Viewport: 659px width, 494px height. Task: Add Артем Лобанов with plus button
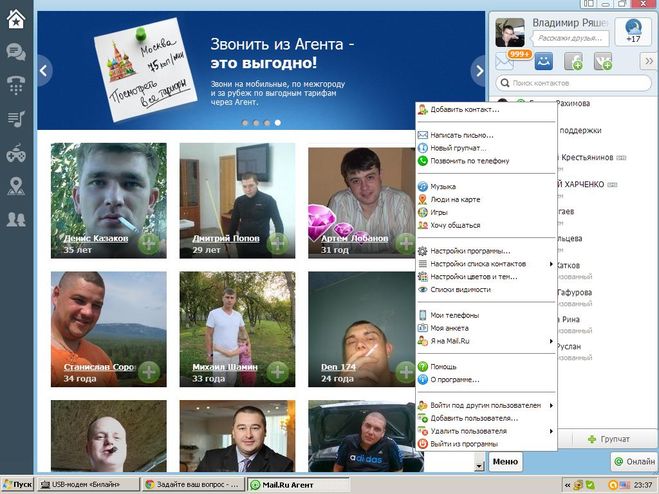coord(406,243)
